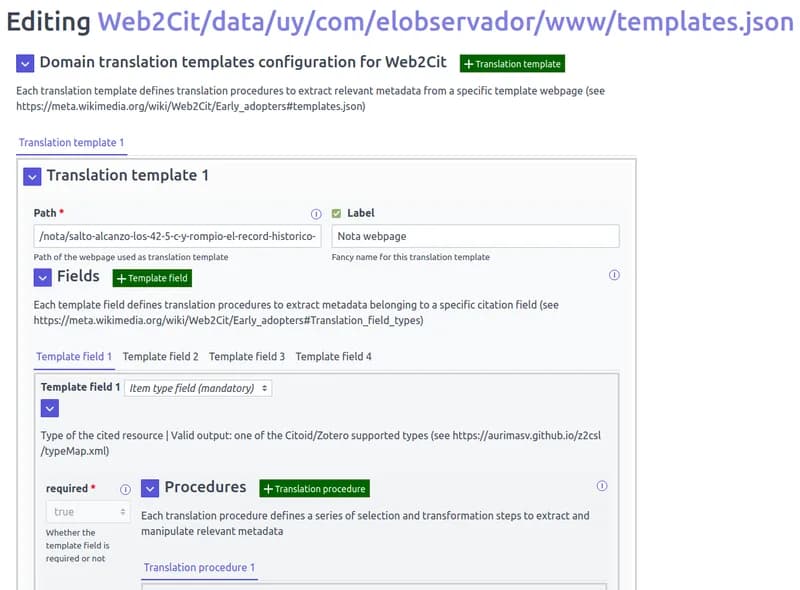The width and height of the screenshot is (800, 590).
Task: Switch to the Translation procedure 1 tab
Action: coord(199,568)
